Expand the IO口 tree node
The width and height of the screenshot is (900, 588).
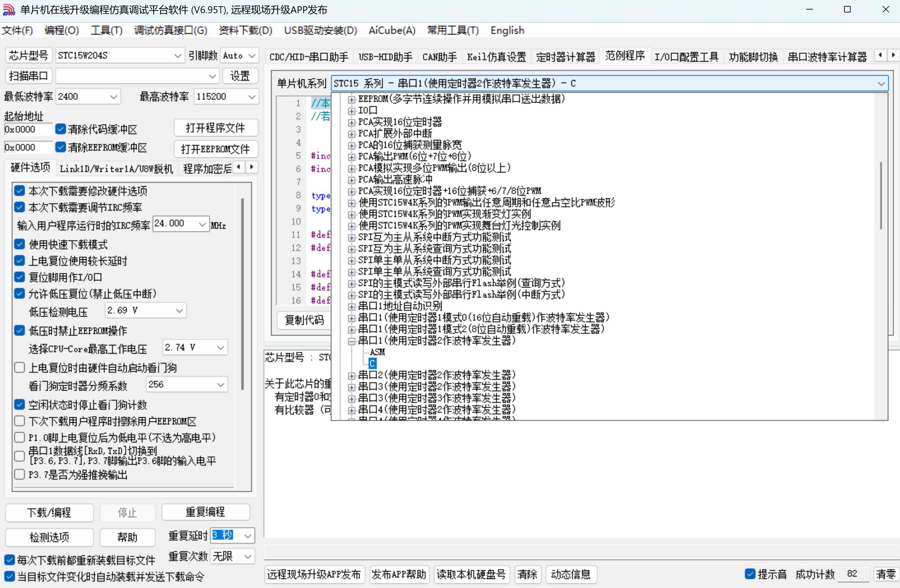point(352,111)
